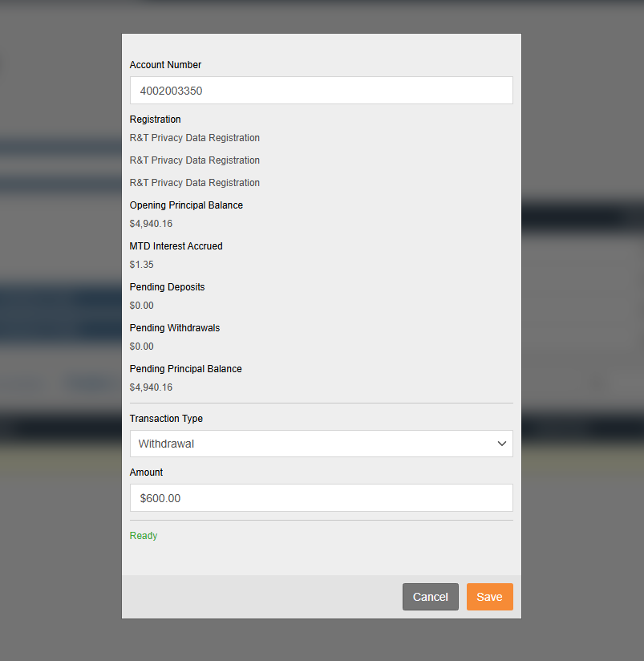Image resolution: width=644 pixels, height=661 pixels.
Task: Select the green Ready status text
Action: [x=144, y=535]
